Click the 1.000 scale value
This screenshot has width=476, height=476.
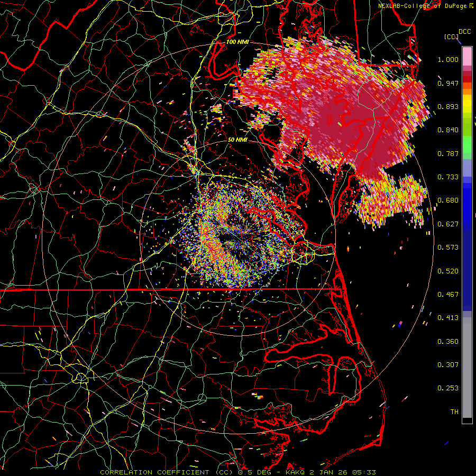pos(448,59)
